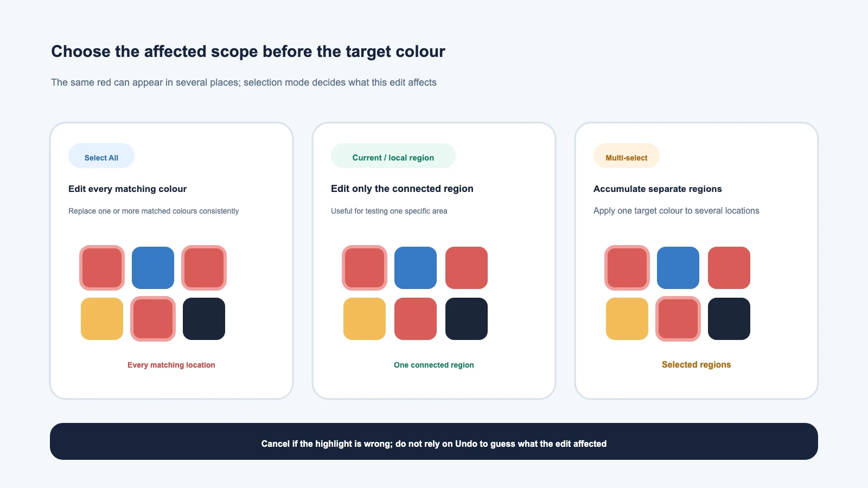Click the highlighted red swatch in the Select All card's bottom row
This screenshot has height=488, width=868.
153,319
